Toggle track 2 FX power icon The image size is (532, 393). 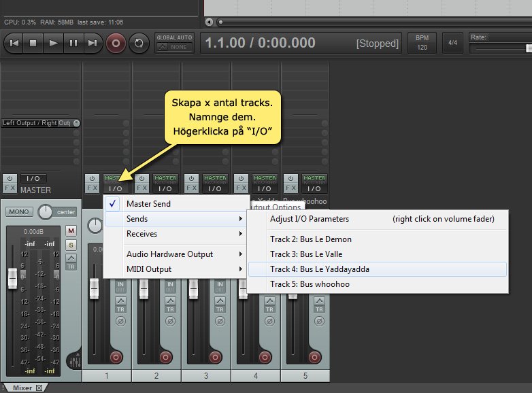142,178
